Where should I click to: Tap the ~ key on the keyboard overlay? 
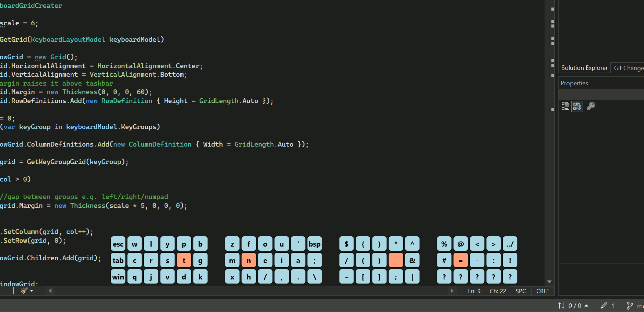(x=346, y=277)
